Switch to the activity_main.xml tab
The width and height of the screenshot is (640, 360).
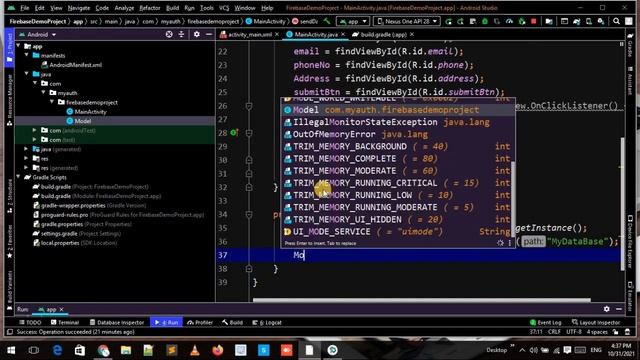[249, 35]
